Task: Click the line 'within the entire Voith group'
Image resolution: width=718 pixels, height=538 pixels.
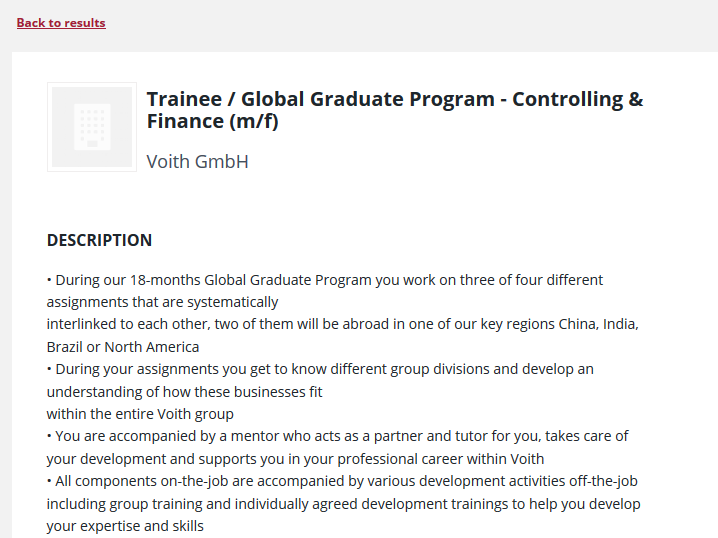Action: pos(140,414)
